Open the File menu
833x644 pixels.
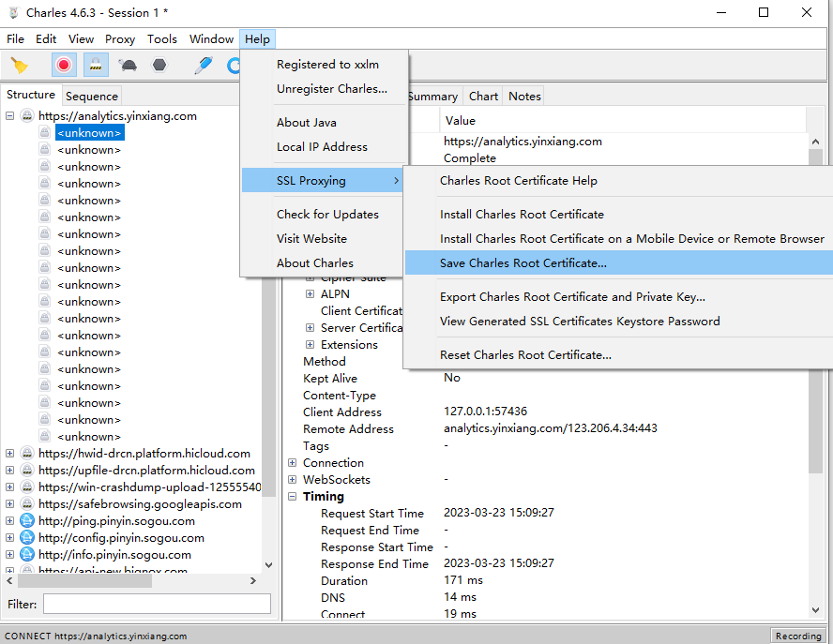pos(15,39)
